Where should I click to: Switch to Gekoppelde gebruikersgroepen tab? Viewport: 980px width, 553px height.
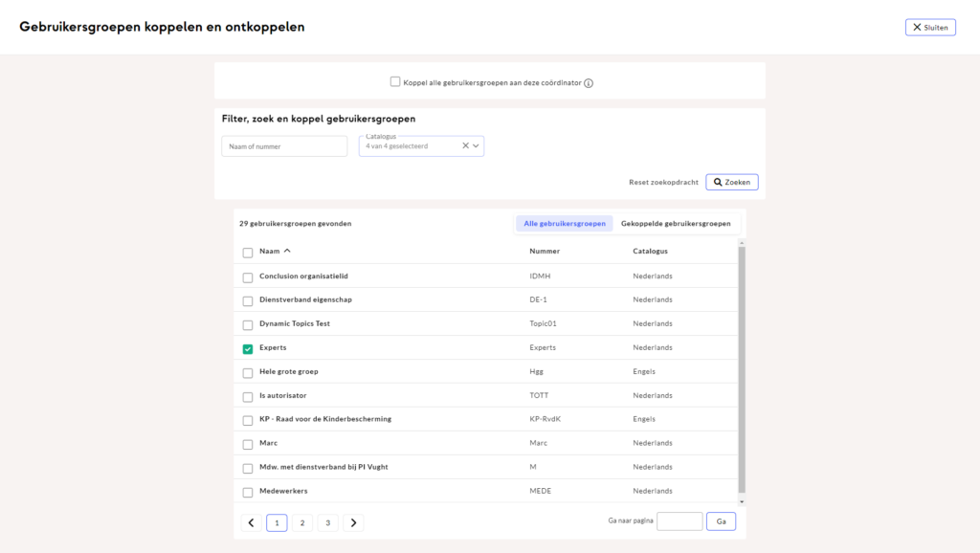point(676,223)
